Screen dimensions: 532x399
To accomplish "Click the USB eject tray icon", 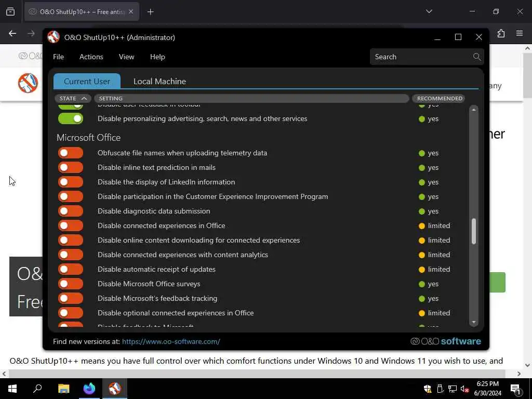I will pos(440,389).
